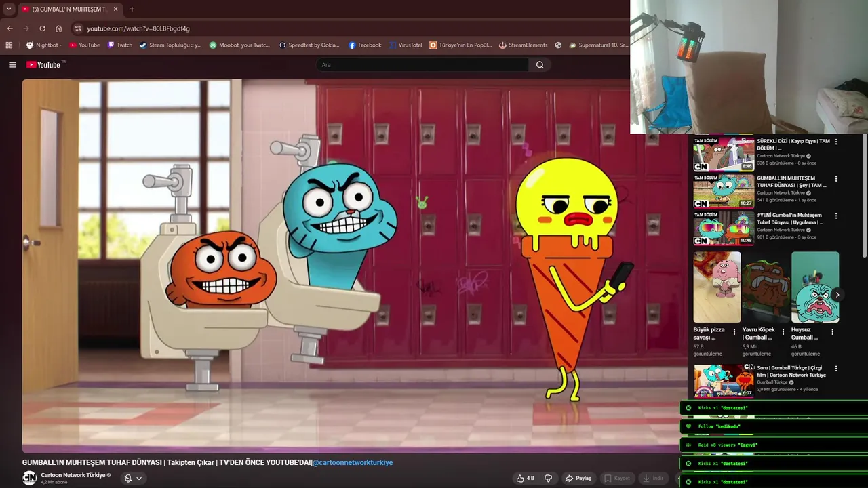Open the YouTube guide hamburger menu
The width and height of the screenshot is (868, 488).
coord(12,65)
